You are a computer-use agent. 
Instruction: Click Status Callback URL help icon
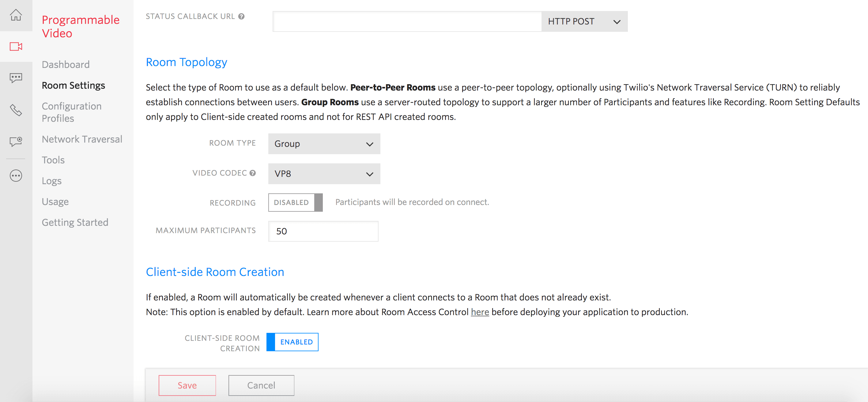pos(241,17)
